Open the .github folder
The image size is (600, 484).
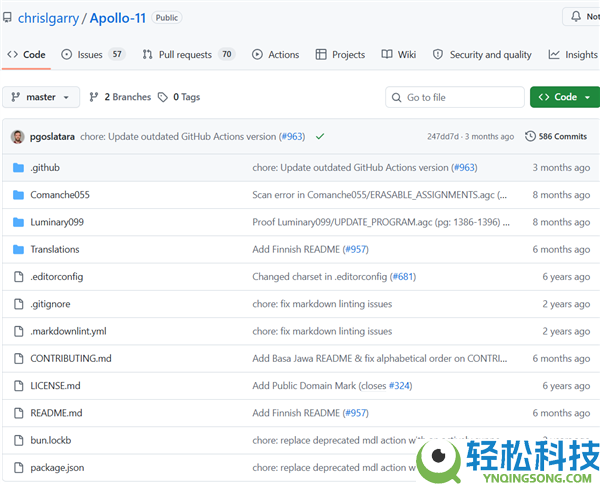click(x=45, y=168)
